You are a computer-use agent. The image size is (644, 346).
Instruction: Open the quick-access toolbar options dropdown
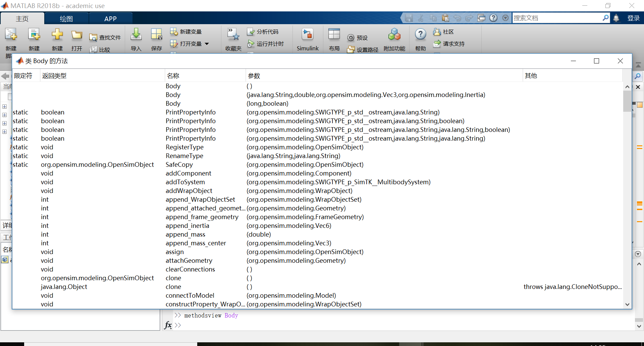pos(505,18)
